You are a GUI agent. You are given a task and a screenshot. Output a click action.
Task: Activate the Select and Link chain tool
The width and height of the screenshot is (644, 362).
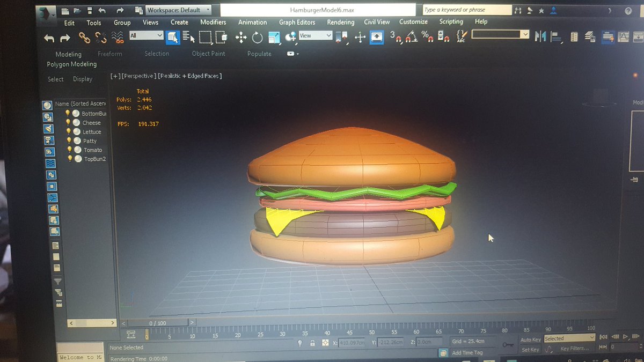point(84,38)
